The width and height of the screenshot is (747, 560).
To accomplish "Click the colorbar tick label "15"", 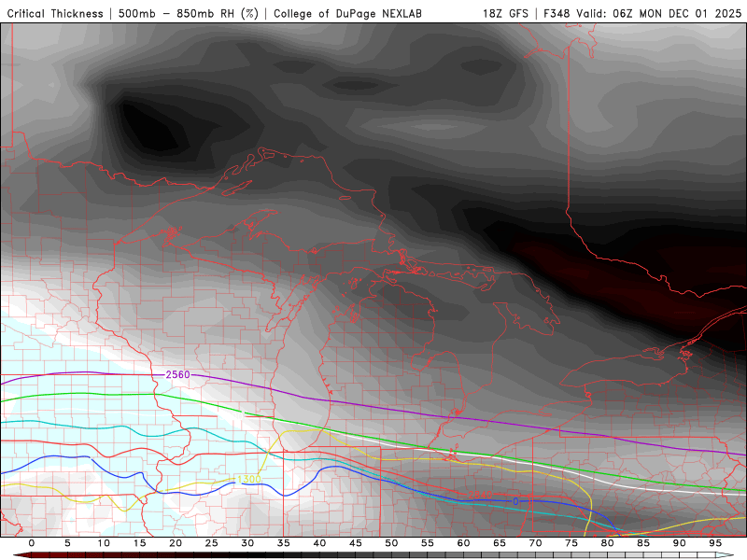I will 139,543.
